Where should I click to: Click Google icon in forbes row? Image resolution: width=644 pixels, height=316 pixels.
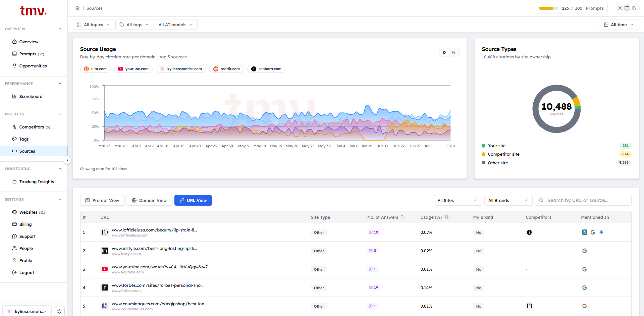(x=584, y=287)
